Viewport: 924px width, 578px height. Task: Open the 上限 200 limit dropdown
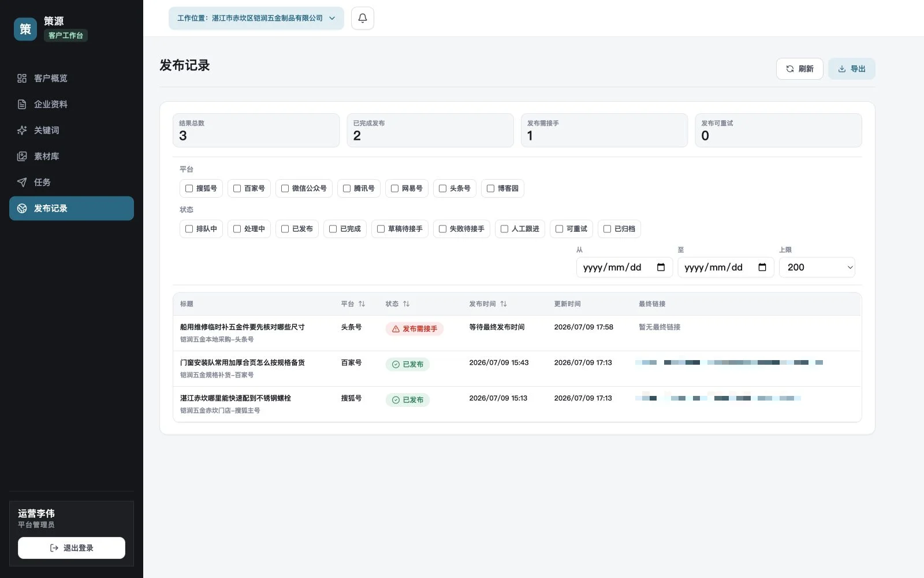[x=817, y=267]
